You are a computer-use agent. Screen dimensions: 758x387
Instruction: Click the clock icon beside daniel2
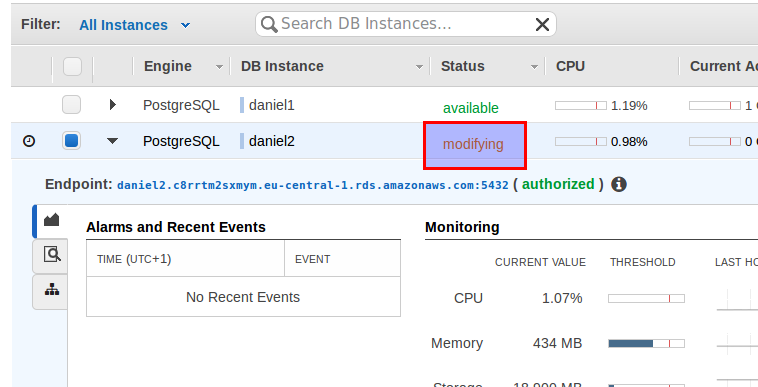coord(29,141)
